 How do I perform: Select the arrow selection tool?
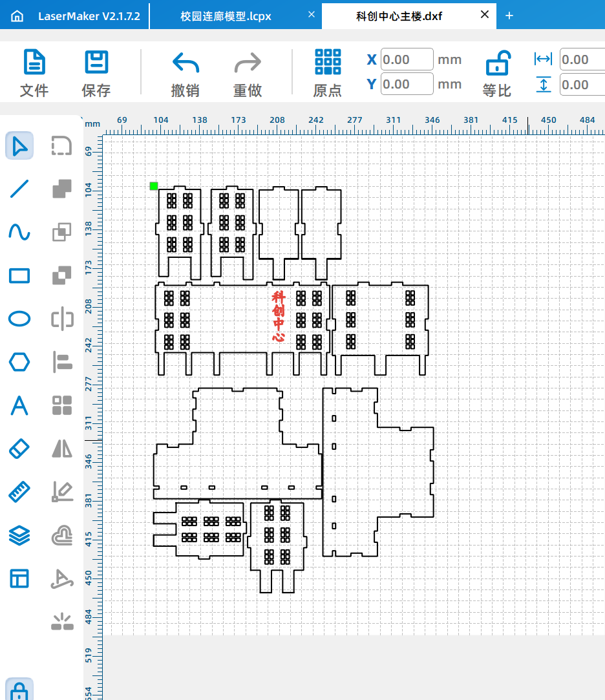click(19, 145)
